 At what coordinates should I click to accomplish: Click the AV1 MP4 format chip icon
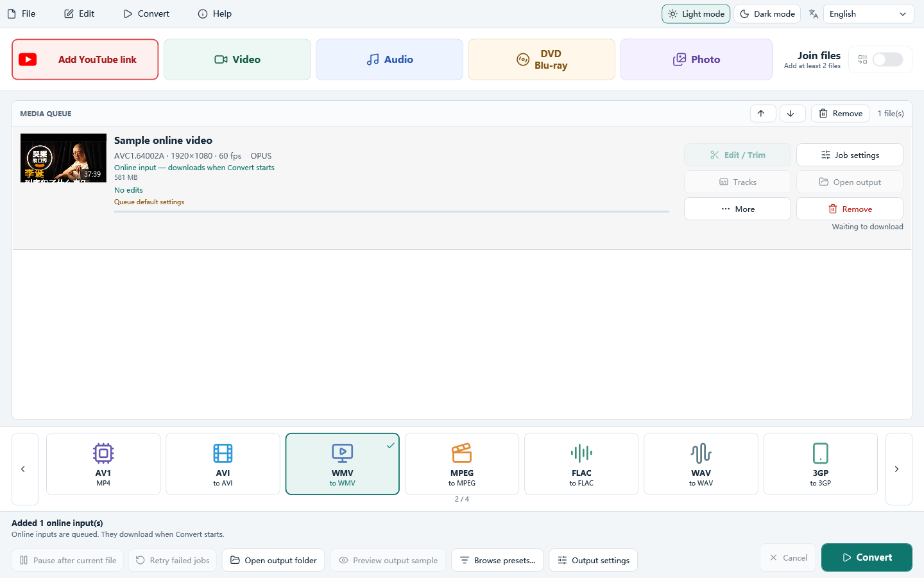(103, 453)
